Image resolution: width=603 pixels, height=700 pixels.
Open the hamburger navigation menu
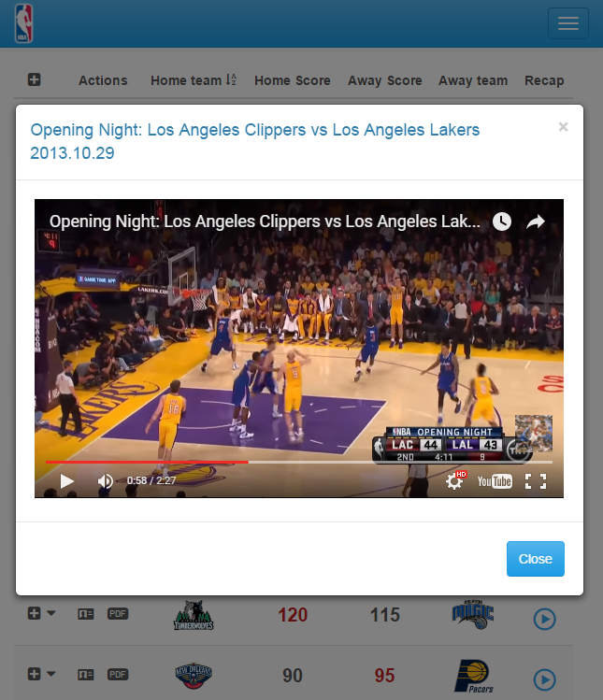pyautogui.click(x=567, y=24)
